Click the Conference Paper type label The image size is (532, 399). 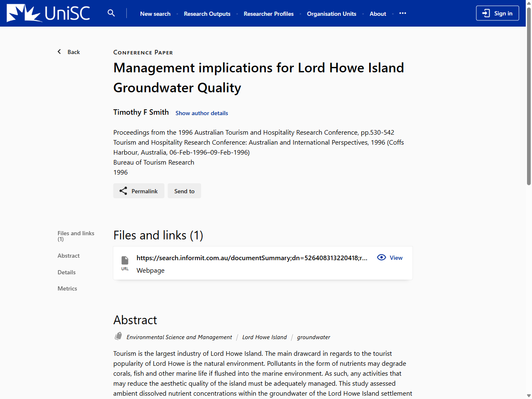pos(143,52)
